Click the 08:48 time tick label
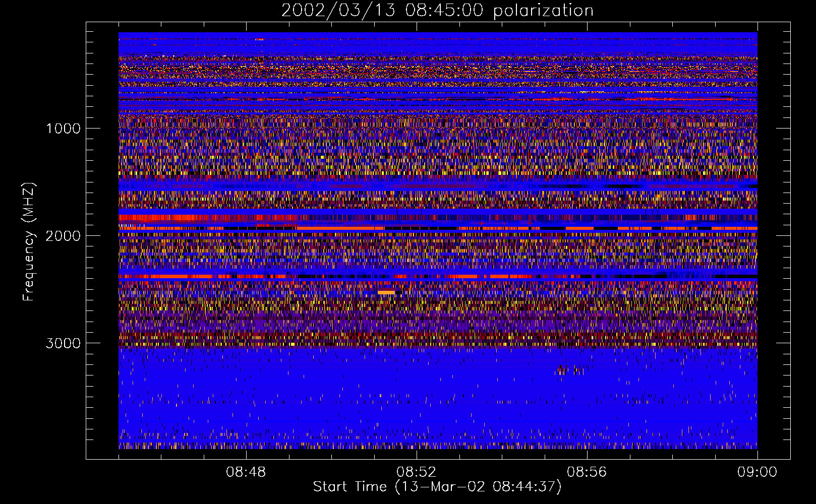Viewport: 816px width, 504px height. point(246,472)
